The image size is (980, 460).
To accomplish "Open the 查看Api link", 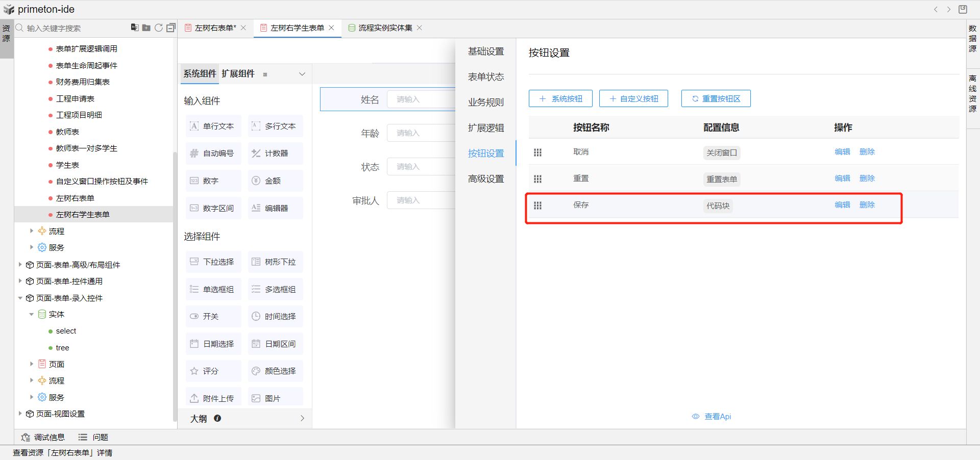I will [712, 417].
